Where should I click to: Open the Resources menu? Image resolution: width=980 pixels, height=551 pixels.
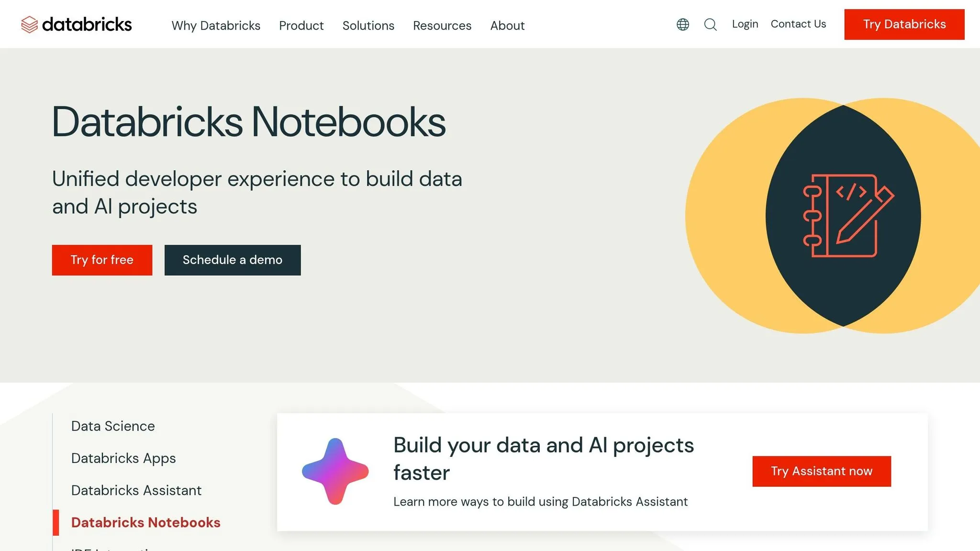[x=442, y=25]
